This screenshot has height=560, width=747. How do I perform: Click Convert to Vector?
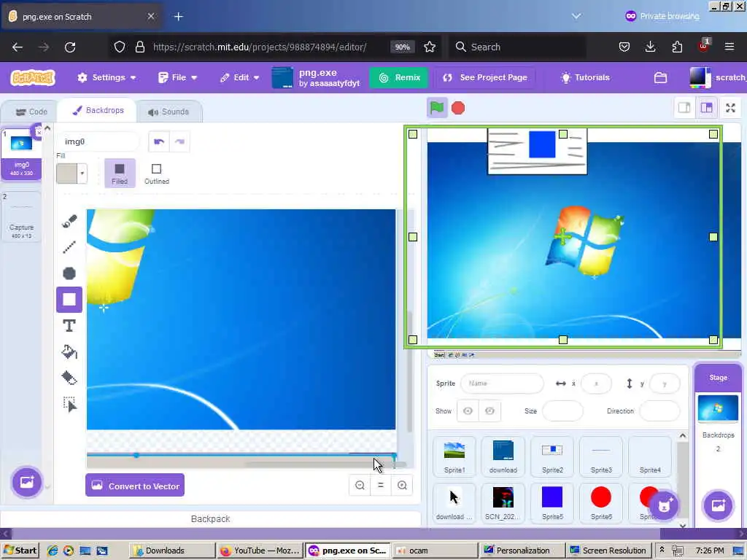135,485
